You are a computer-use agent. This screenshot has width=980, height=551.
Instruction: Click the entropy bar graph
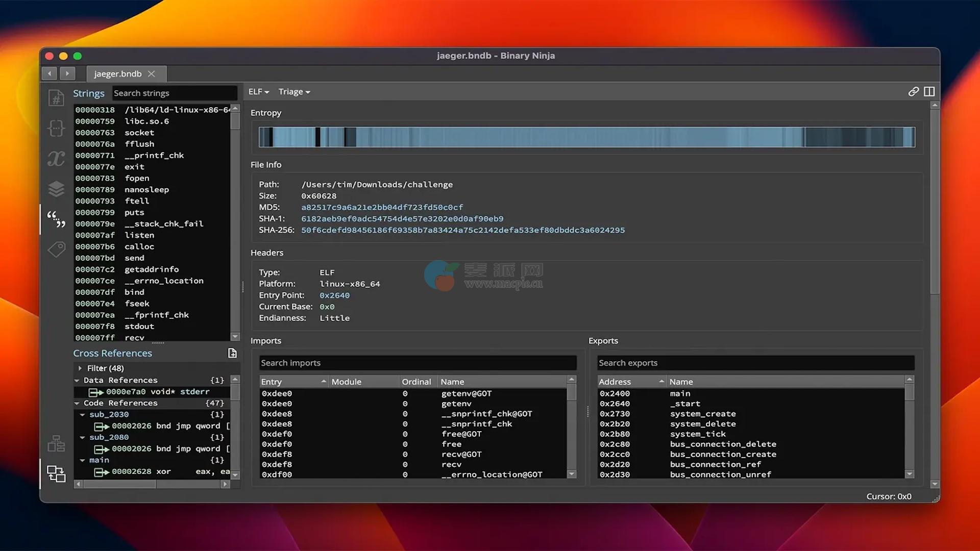coord(586,137)
